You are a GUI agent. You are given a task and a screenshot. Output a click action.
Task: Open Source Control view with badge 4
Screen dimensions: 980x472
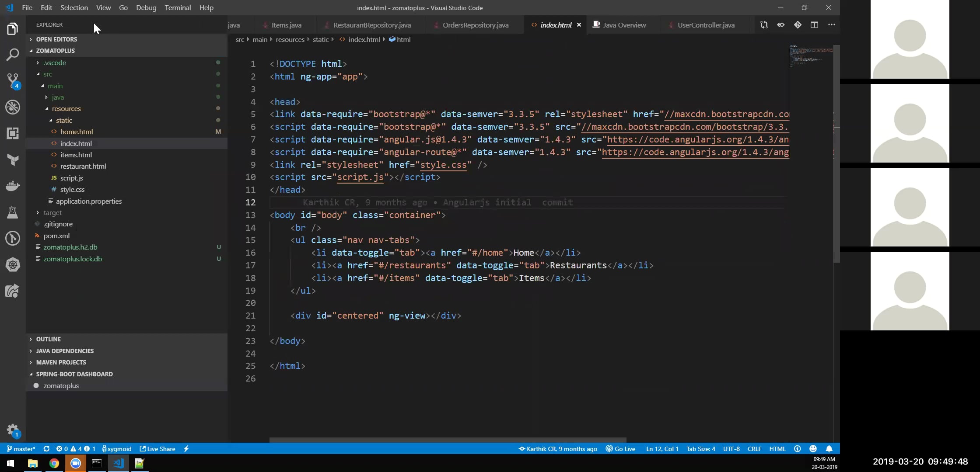(x=13, y=81)
